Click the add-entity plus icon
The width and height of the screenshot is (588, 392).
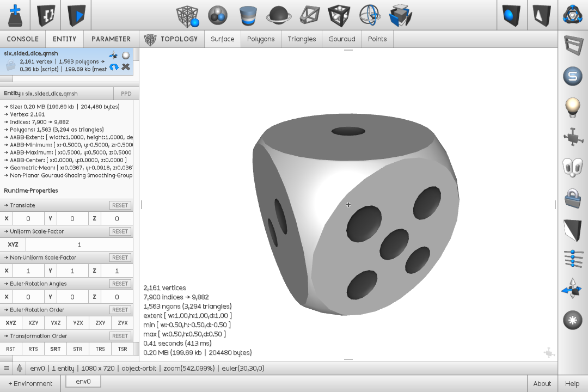tap(15, 15)
